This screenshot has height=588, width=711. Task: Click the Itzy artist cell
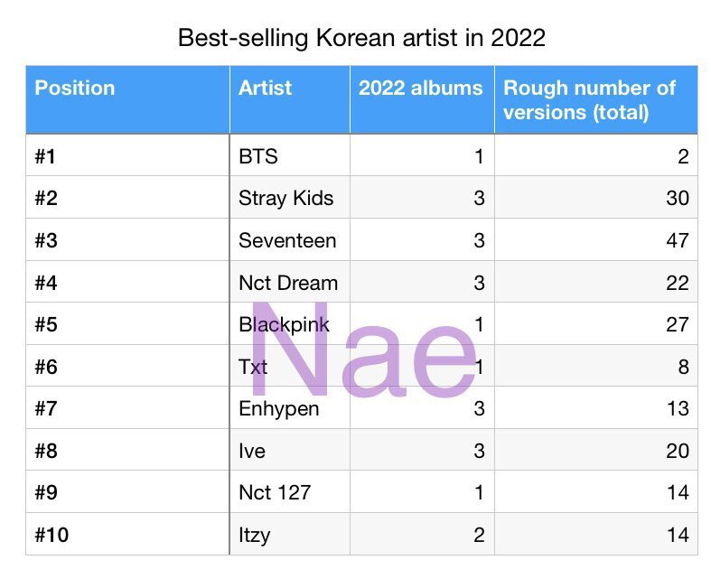click(x=290, y=535)
